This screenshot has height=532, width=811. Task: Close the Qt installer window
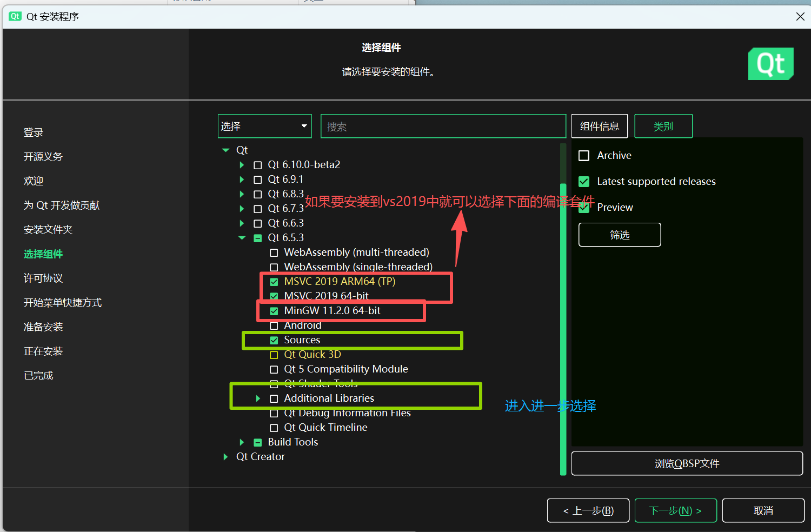coord(800,17)
